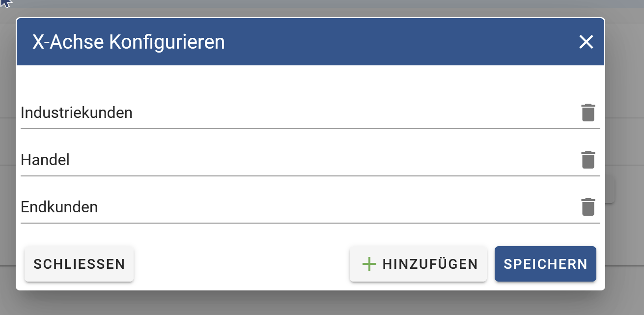This screenshot has height=315, width=644.
Task: Add a new entry using Hinzufügen
Action: 418,264
